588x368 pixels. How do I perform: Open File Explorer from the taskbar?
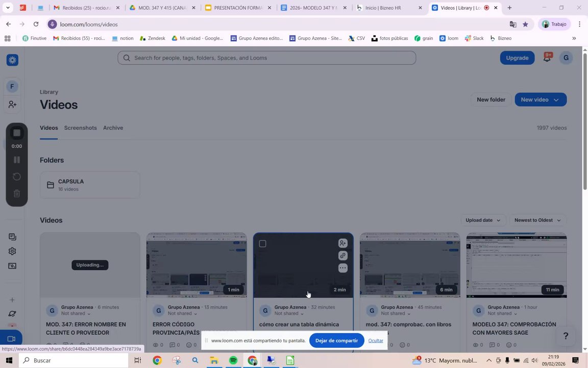click(214, 360)
